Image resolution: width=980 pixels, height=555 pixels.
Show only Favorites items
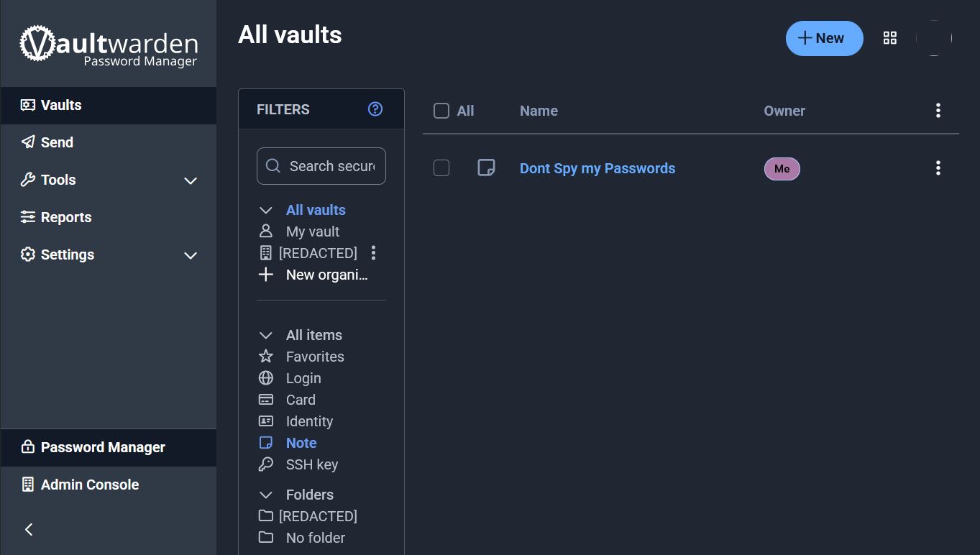pos(314,356)
